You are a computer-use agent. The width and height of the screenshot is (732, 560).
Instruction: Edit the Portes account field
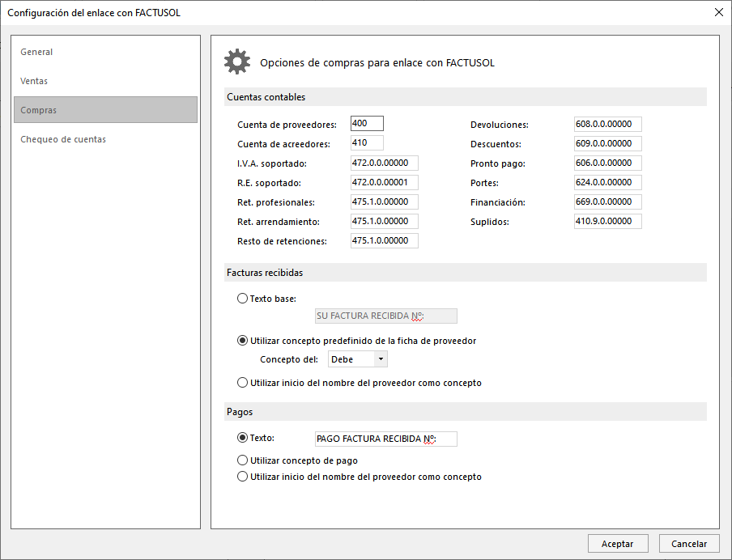608,182
